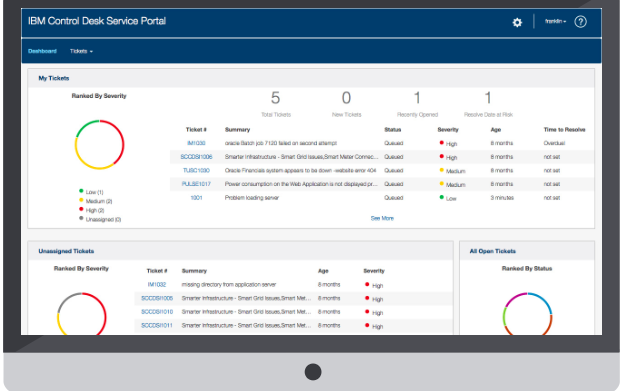Click the Summary column header in My Tickets
The image size is (626, 391).
point(237,129)
